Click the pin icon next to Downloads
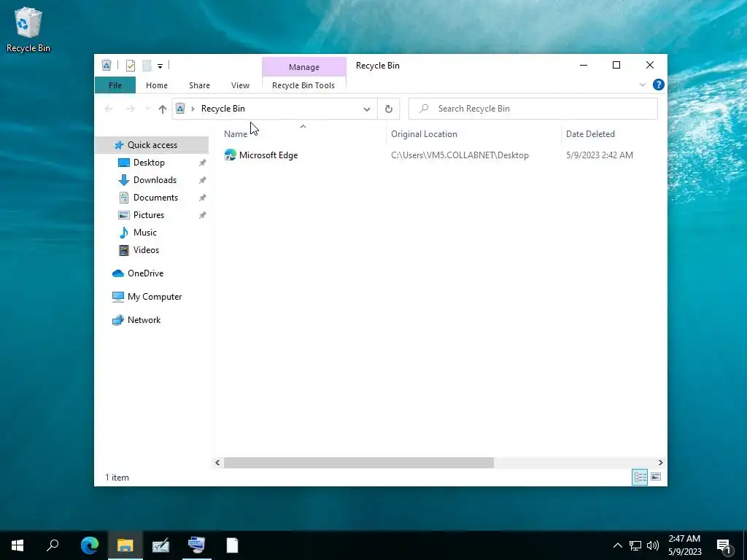 (x=203, y=181)
